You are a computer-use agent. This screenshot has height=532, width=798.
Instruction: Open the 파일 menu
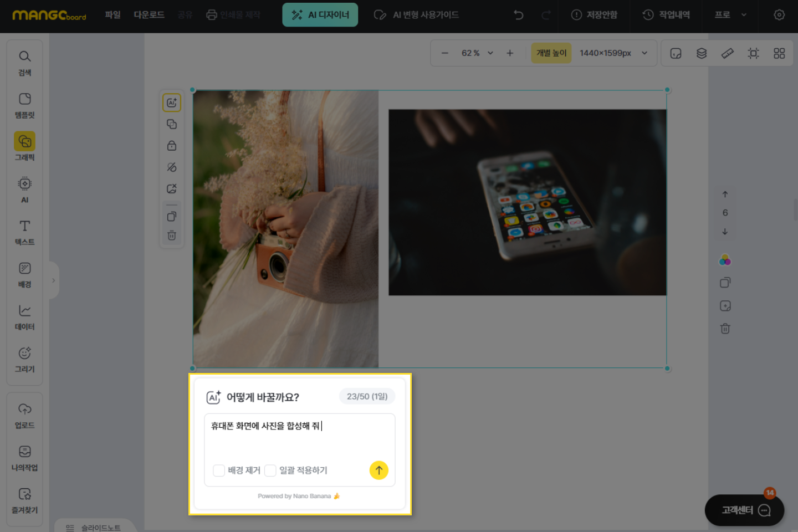[112, 15]
